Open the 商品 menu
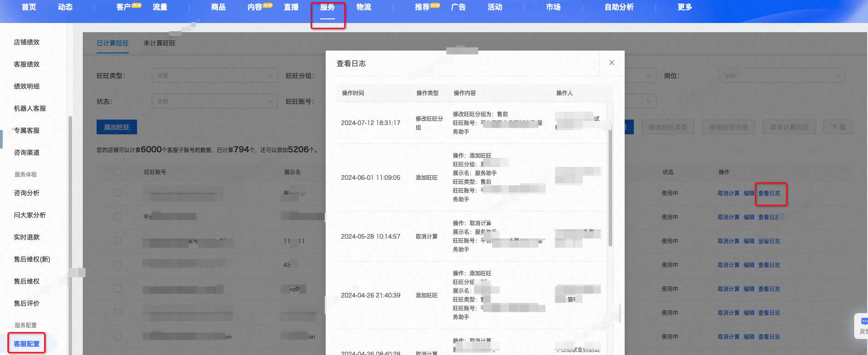Image resolution: width=868 pixels, height=355 pixels. tap(218, 7)
